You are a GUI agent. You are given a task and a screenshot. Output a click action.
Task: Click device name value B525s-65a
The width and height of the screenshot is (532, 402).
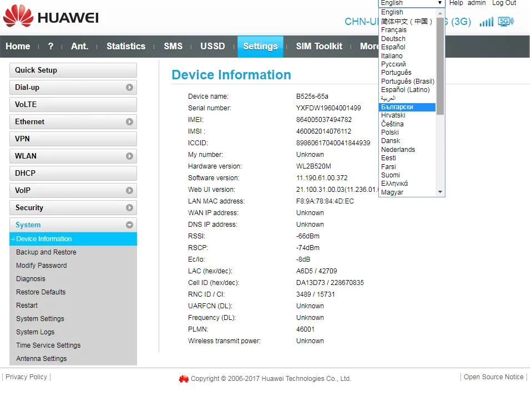point(312,96)
